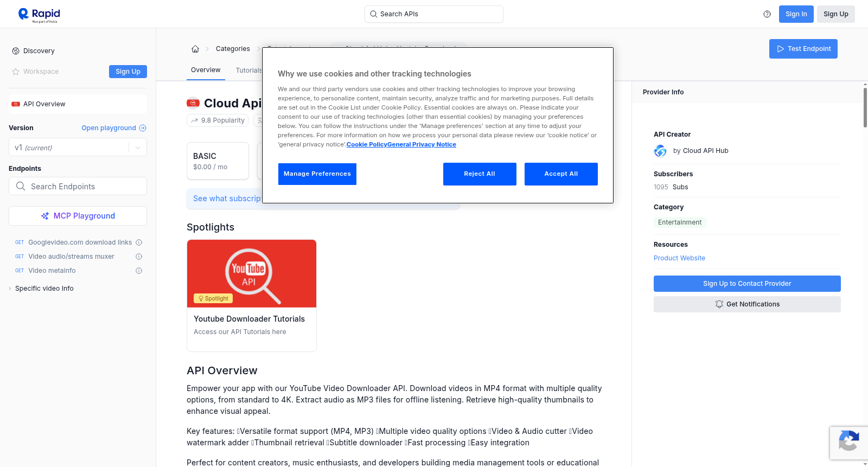Open info icon for Video metainfo
The height and width of the screenshot is (467, 868).
139,271
